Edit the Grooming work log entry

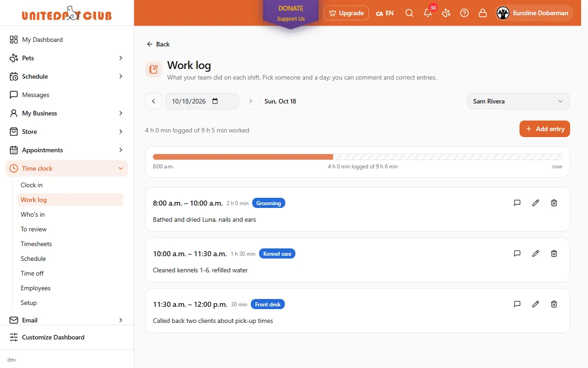536,203
